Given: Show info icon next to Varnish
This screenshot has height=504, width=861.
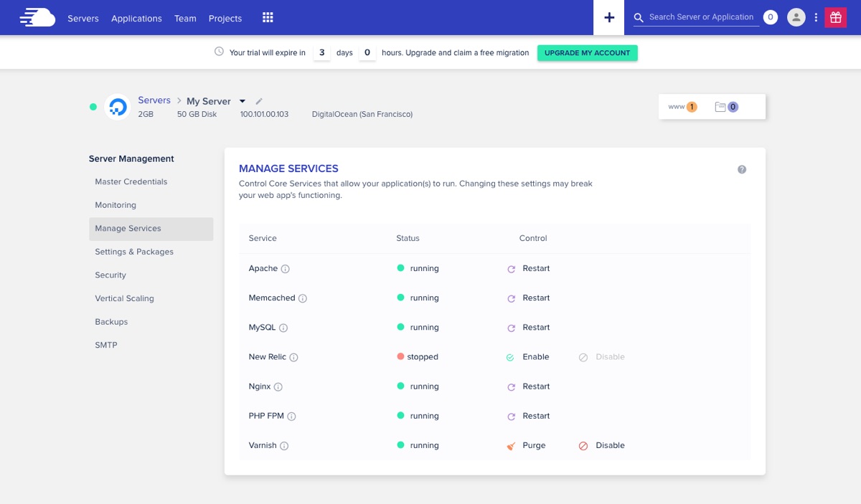Looking at the screenshot, I should [x=284, y=446].
